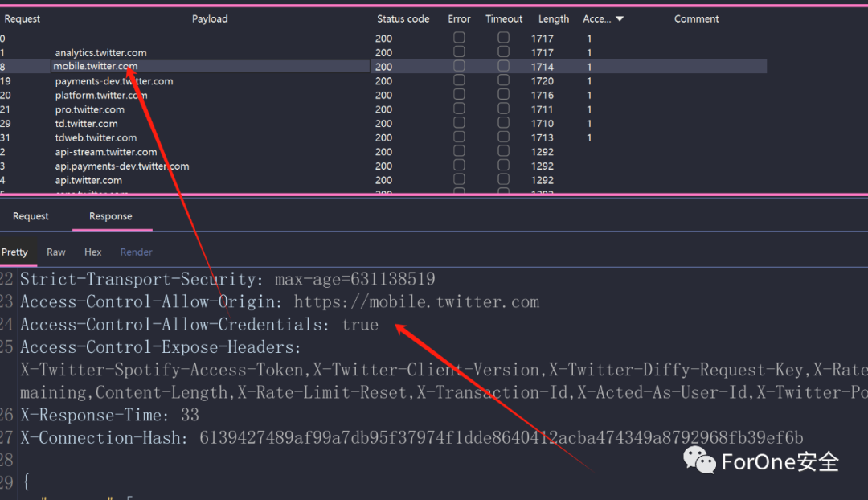Screen dimensions: 868x500
Task: Sort results by Payload column
Action: (210, 18)
